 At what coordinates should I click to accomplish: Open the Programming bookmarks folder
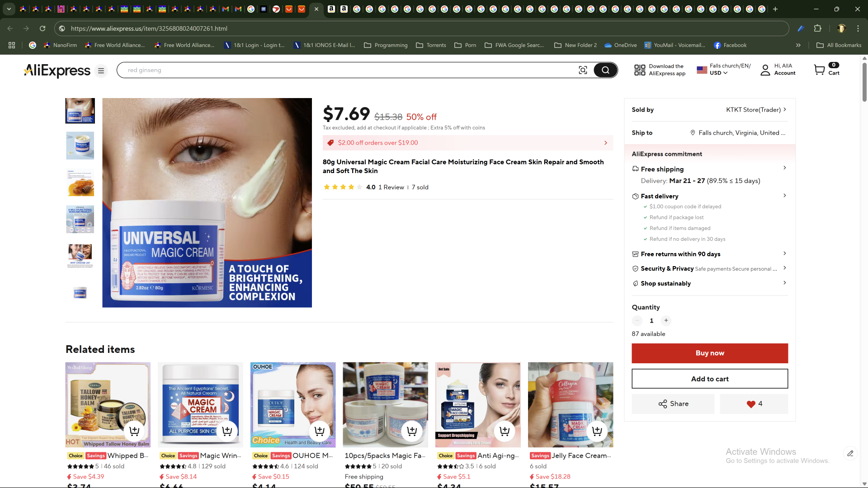386,45
